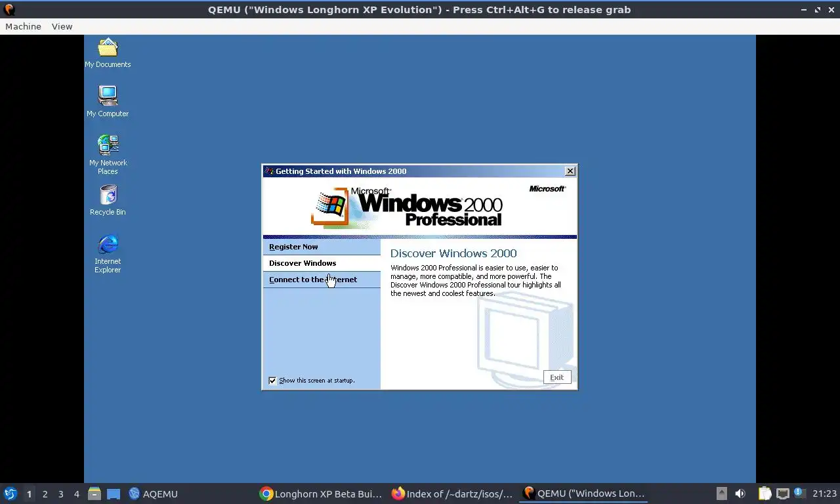Open the clipboard tray icon
Screen dimensions: 840x504
point(765,493)
